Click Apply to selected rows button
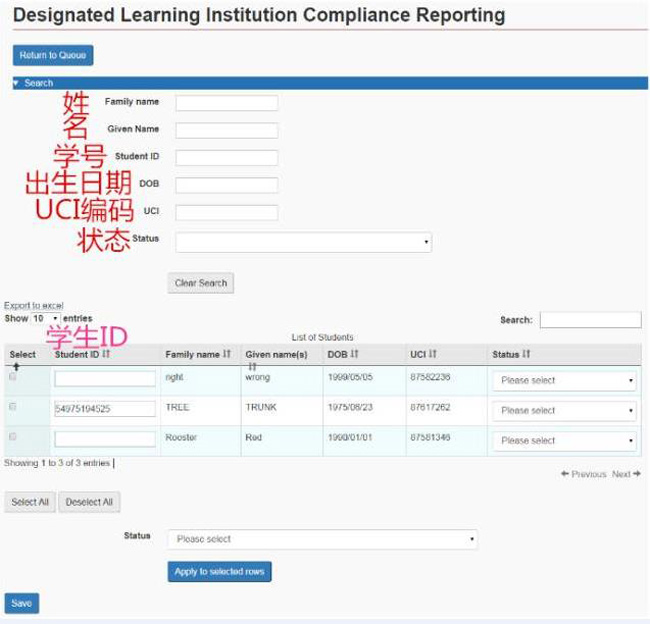This screenshot has height=624, width=650. pyautogui.click(x=219, y=571)
